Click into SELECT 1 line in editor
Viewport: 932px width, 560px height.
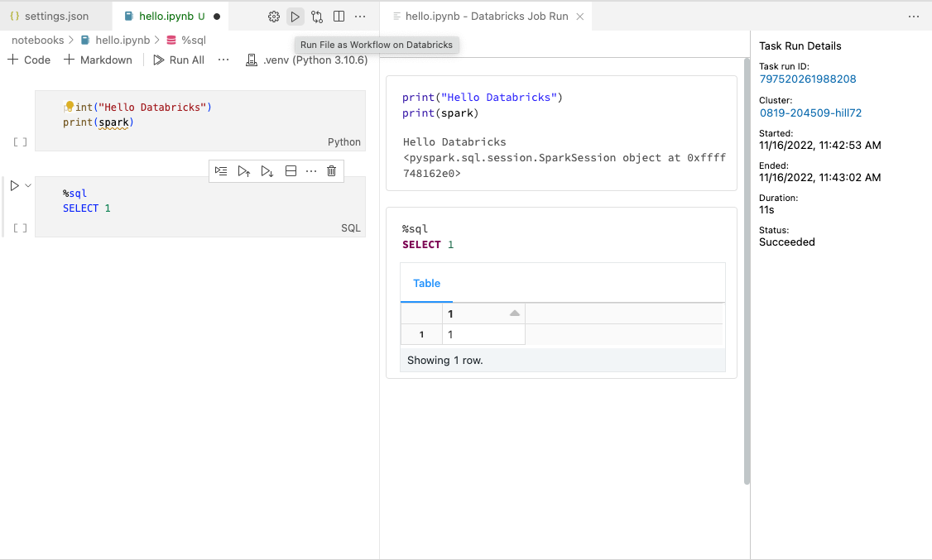(87, 208)
